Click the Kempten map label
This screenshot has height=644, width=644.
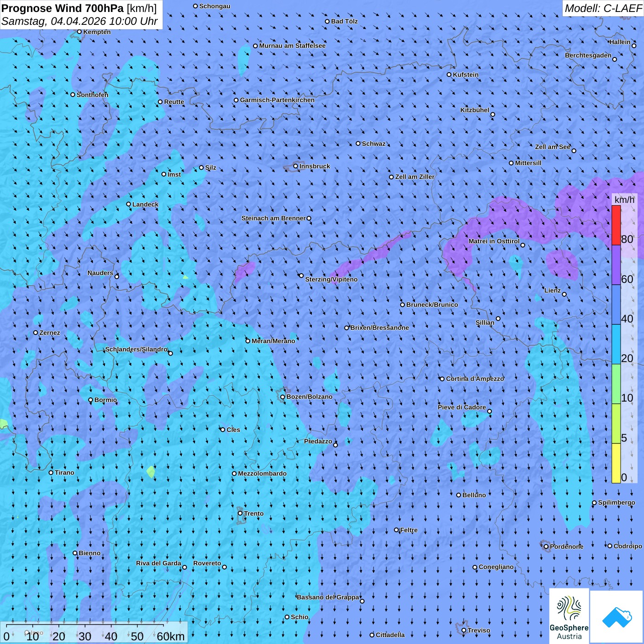click(97, 32)
